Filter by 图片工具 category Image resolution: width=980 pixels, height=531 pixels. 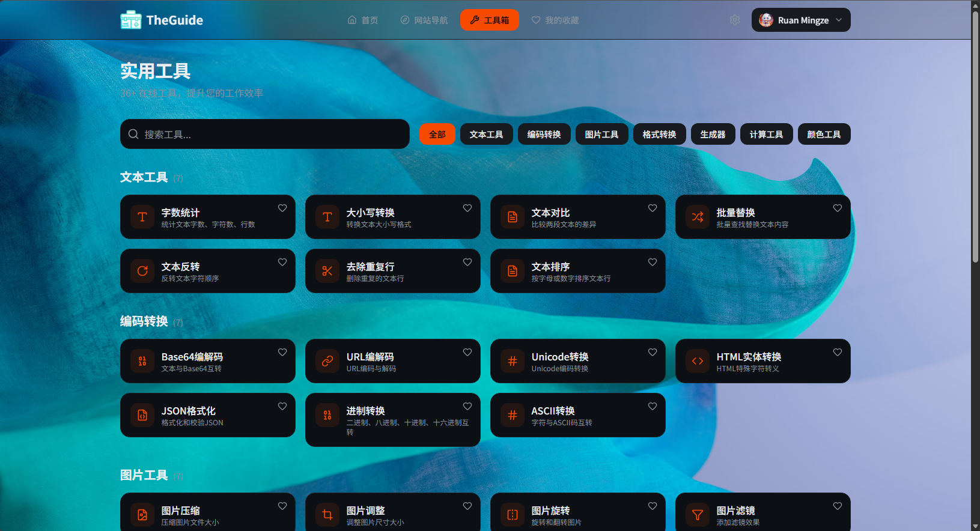coord(602,134)
